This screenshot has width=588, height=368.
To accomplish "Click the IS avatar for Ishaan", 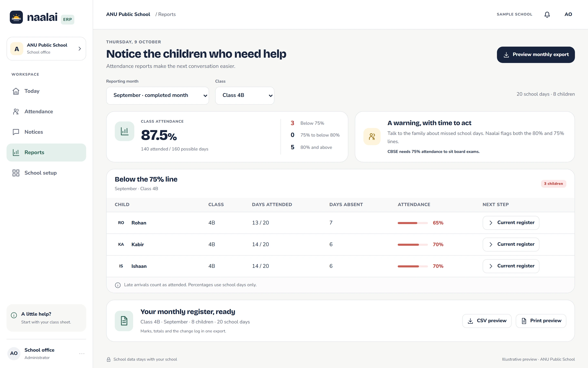I will click(x=121, y=266).
